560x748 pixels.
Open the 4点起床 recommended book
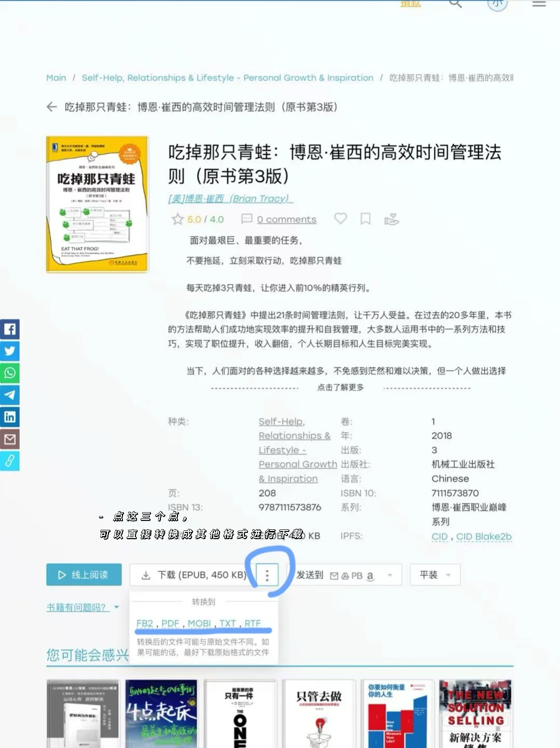[x=161, y=714]
